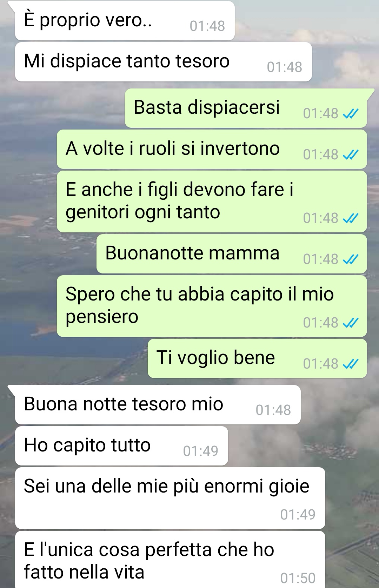
Task: Click double-check icon on 'A volte i ruoli' message
Action: [350, 155]
